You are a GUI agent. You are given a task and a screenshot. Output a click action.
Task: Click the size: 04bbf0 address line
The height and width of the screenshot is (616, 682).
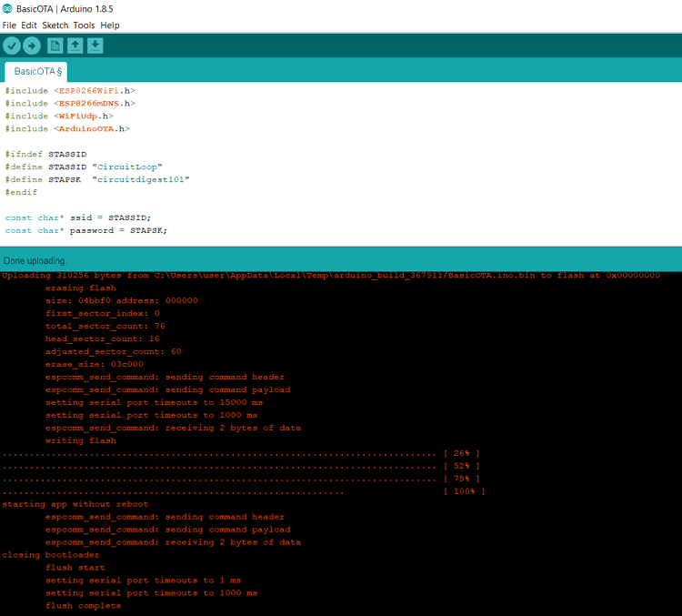tap(121, 300)
